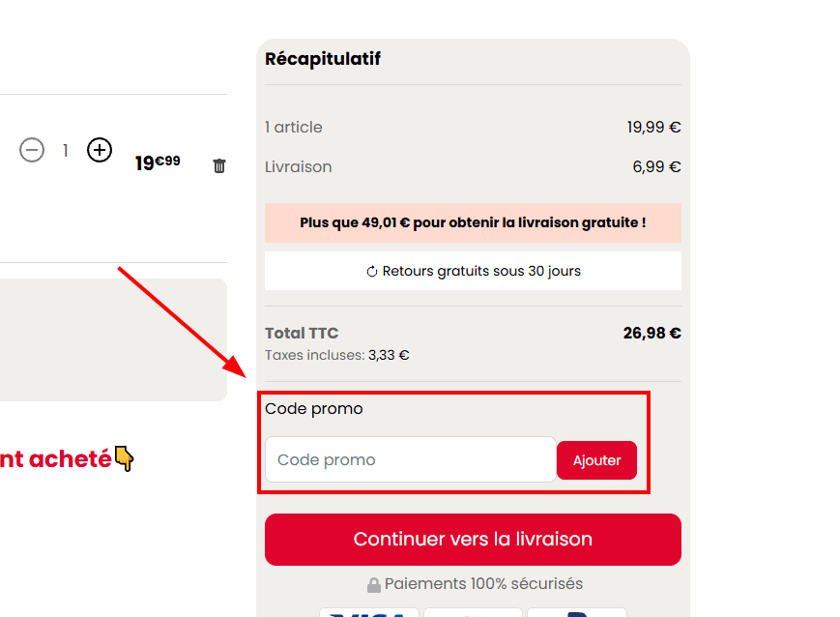Select the Récapitulatif heading
Image resolution: width=840 pixels, height=617 pixels.
(x=323, y=59)
